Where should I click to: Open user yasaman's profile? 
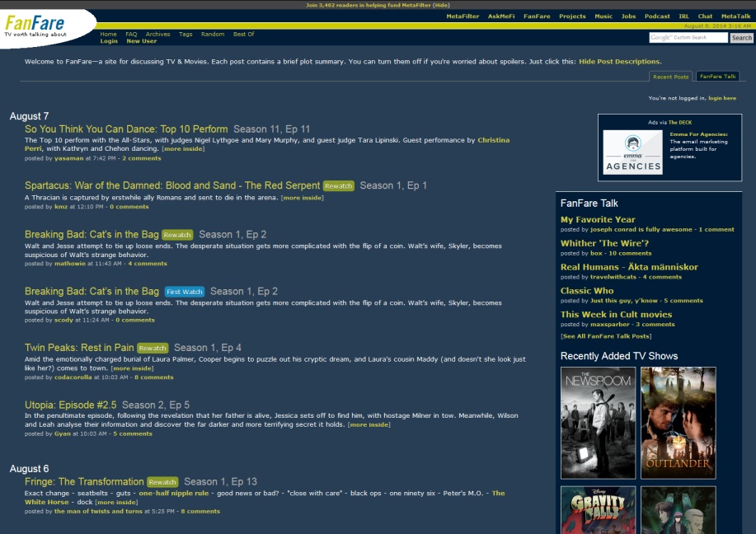[x=69, y=158]
